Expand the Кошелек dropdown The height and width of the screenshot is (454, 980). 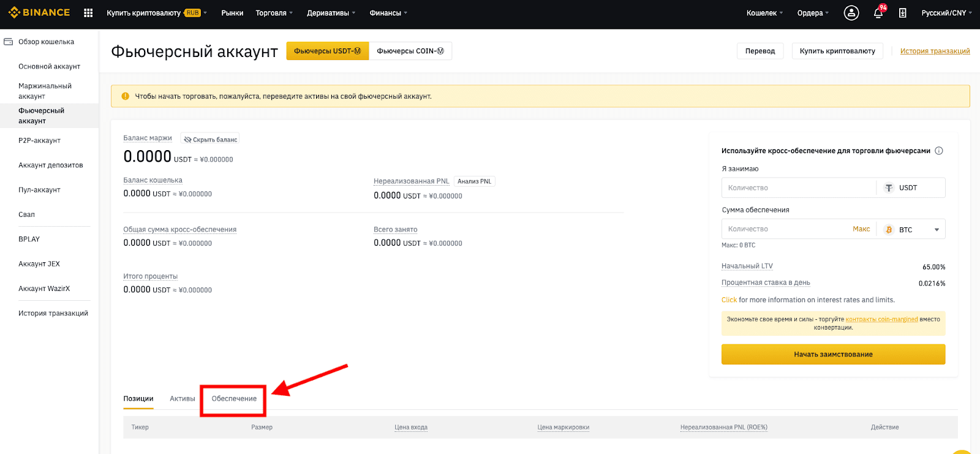coord(764,13)
